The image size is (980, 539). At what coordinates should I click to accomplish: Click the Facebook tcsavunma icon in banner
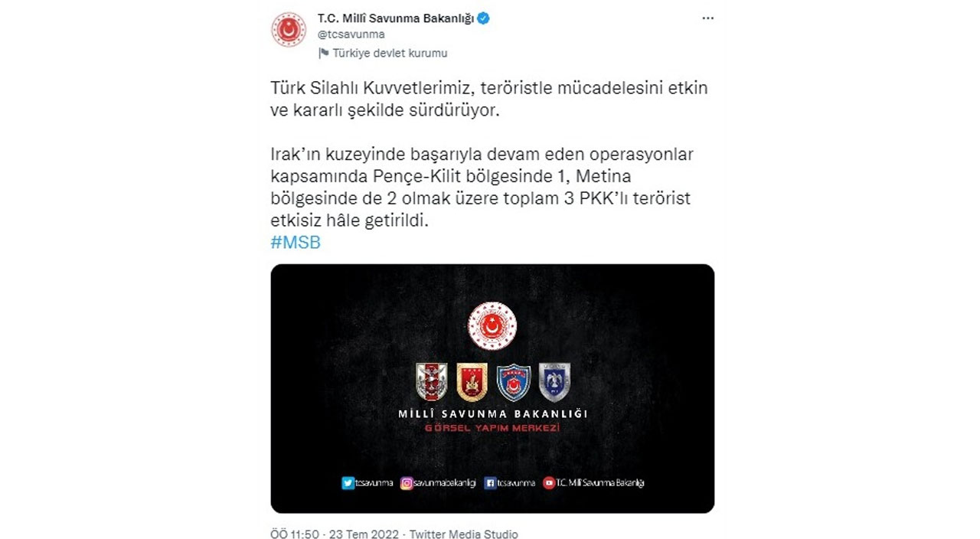coord(490,482)
